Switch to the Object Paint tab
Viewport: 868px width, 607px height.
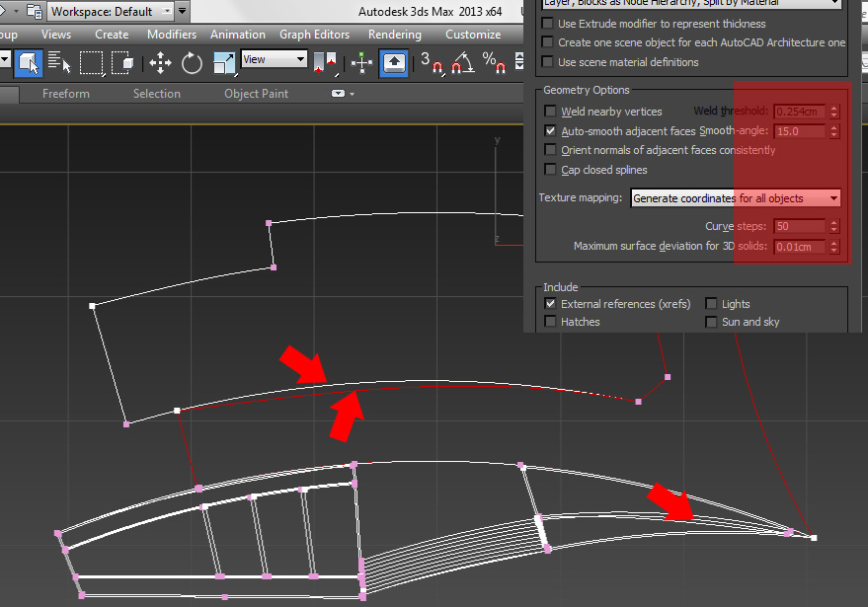click(x=256, y=94)
